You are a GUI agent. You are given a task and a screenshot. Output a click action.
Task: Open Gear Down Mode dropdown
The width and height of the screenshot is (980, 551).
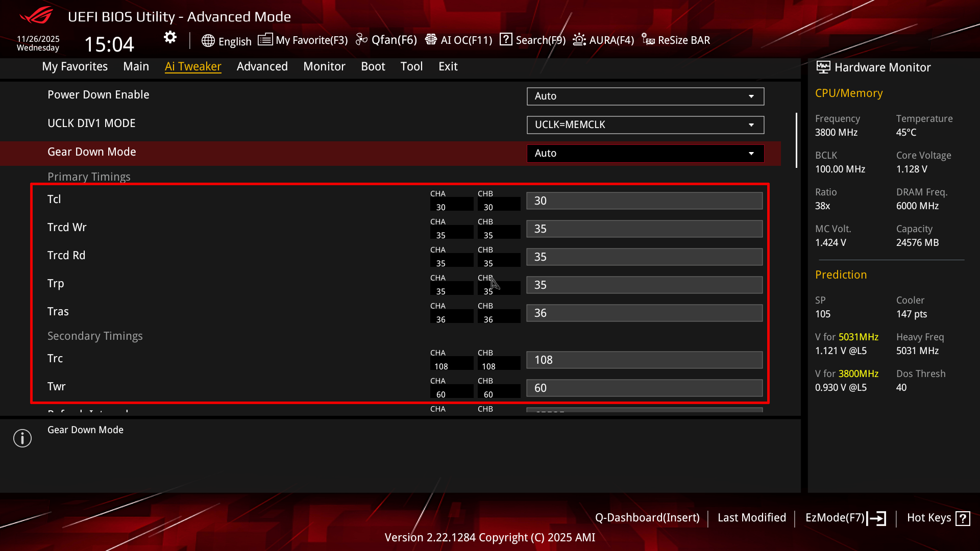[x=645, y=153]
